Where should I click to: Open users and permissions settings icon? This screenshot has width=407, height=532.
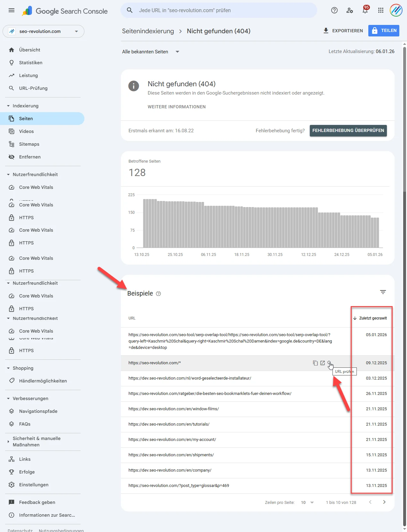(350, 10)
